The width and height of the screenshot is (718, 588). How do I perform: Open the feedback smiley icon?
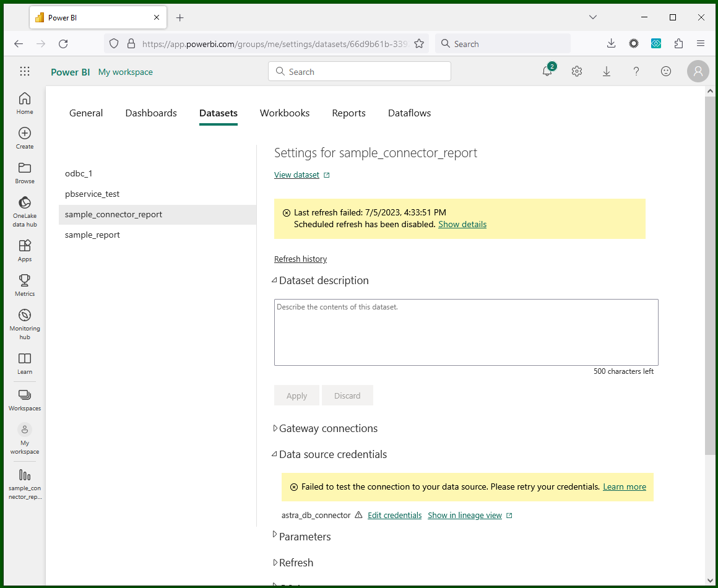click(666, 71)
